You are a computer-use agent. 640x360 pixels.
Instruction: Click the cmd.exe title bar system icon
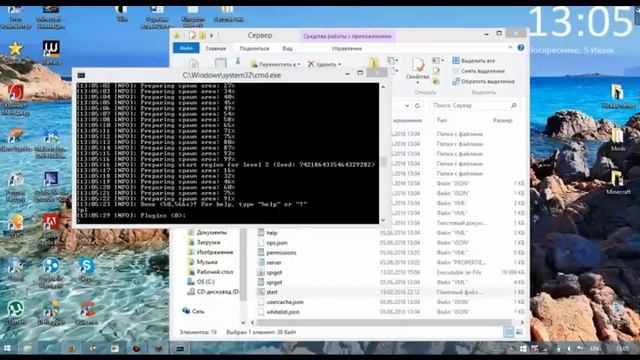point(81,75)
